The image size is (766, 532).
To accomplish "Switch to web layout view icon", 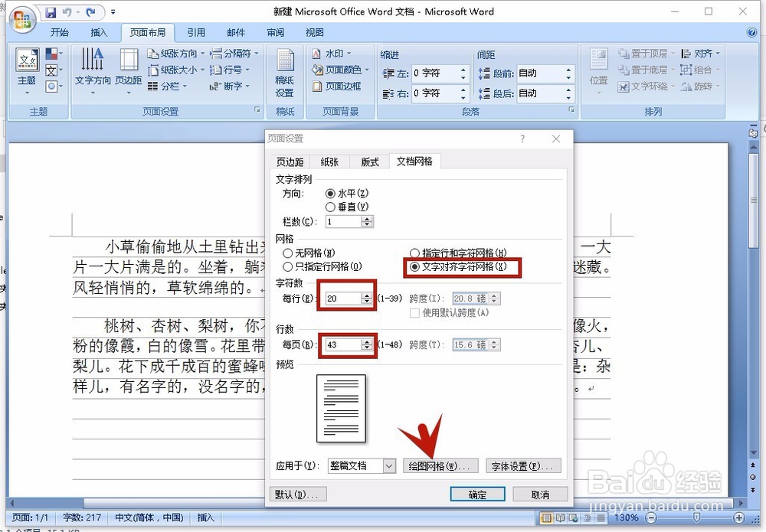I will click(x=572, y=517).
